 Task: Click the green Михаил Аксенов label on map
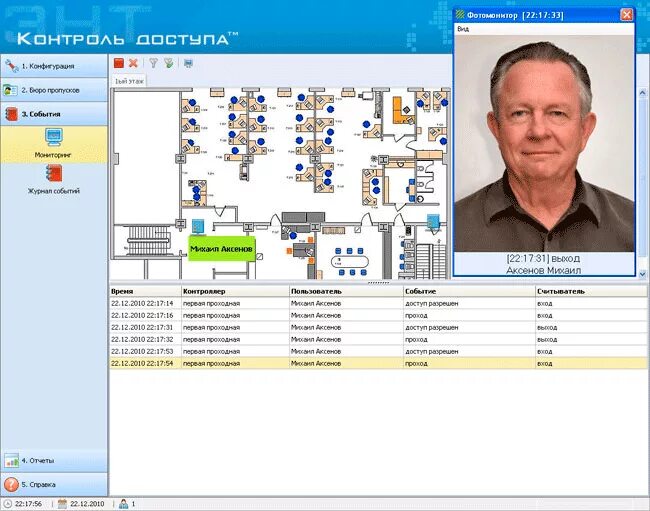tap(221, 249)
